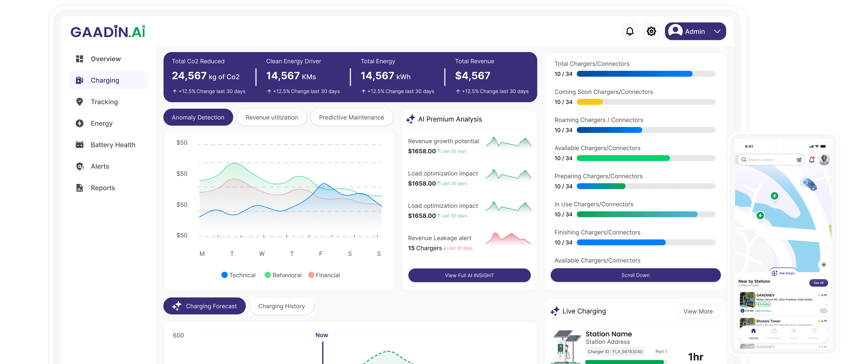Open the filter sliders icon in phone search
Screen dimensions: 868x364
click(799, 160)
